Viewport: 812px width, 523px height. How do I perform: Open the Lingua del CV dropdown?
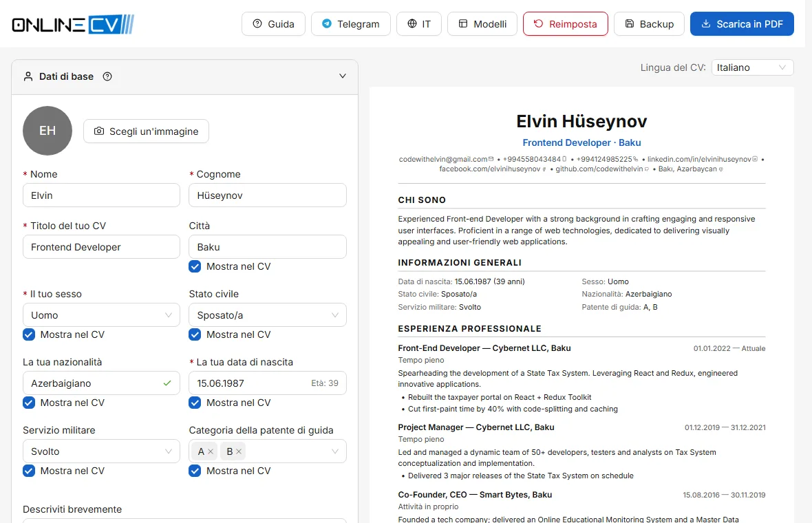click(752, 67)
